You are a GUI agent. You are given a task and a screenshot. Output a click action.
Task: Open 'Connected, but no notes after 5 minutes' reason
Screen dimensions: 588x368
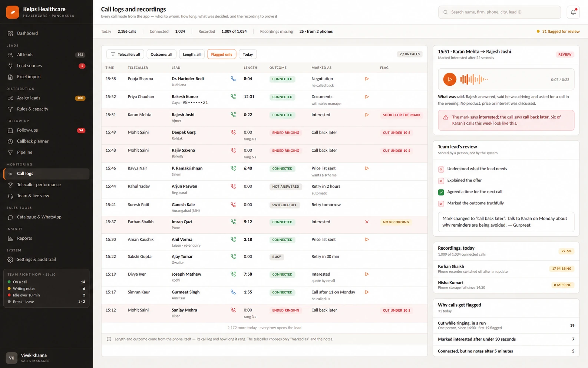[506, 351]
